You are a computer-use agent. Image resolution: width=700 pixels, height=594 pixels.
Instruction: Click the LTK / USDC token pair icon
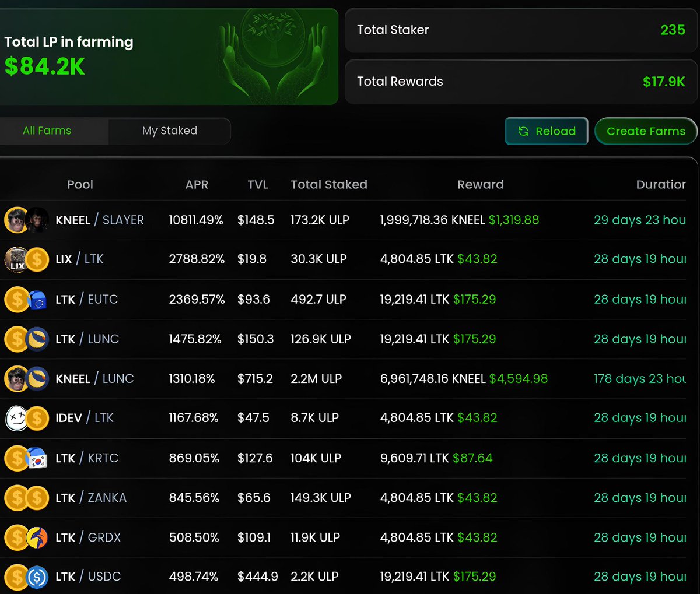coord(27,577)
